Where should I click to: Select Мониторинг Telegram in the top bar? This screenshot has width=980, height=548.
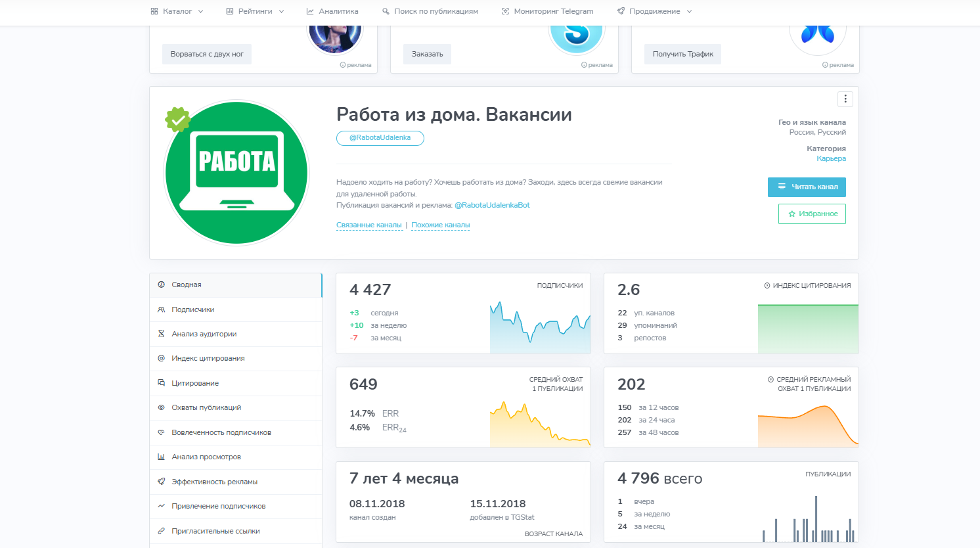[x=548, y=11]
